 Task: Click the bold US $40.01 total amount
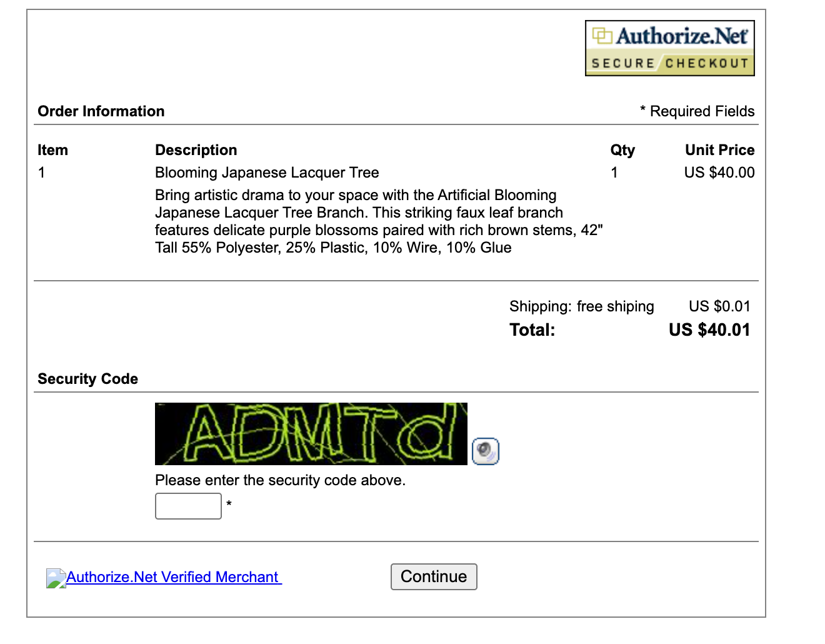pyautogui.click(x=709, y=330)
